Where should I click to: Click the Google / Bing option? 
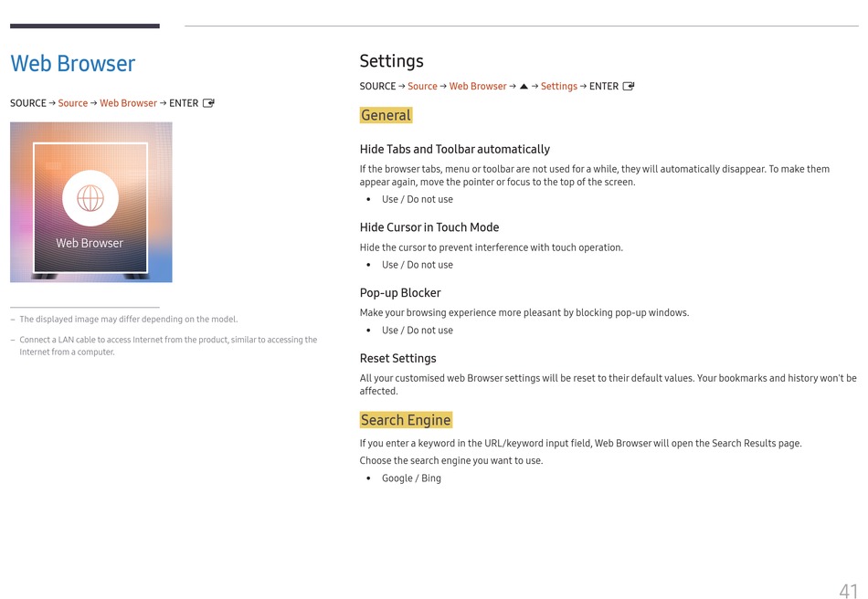coord(411,478)
